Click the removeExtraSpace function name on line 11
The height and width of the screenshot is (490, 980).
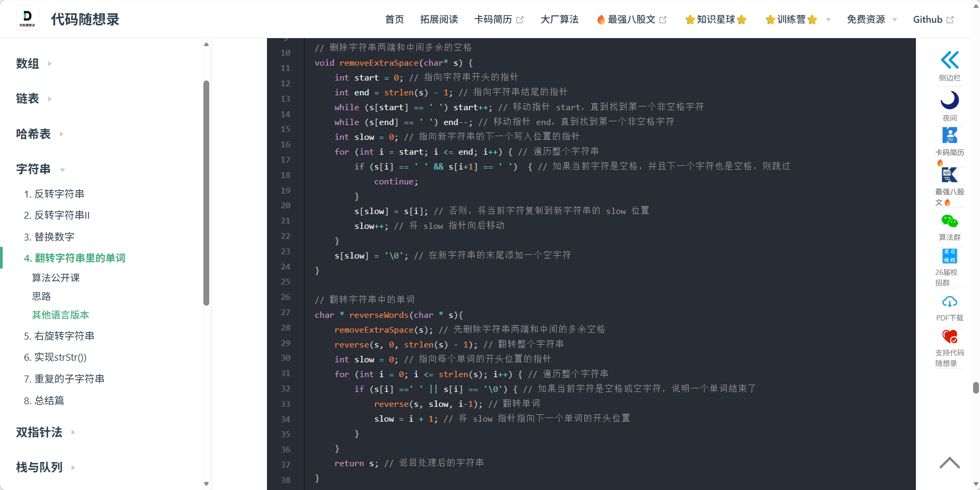point(379,63)
